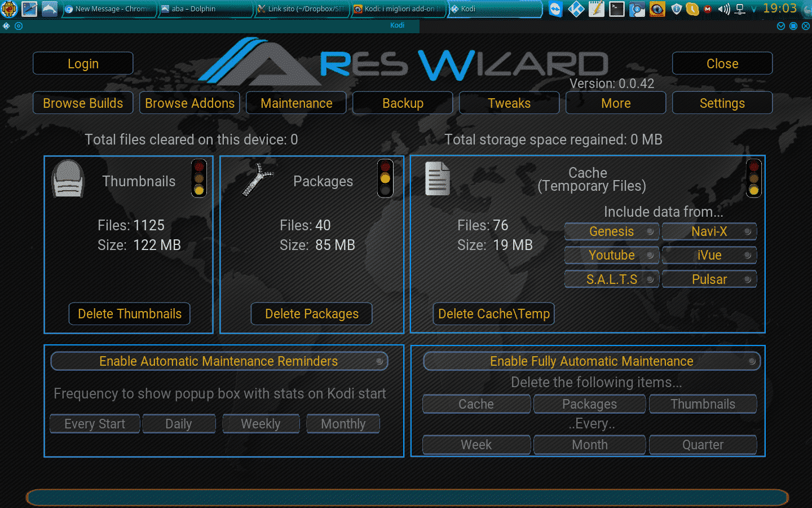The height and width of the screenshot is (508, 812).
Task: Click the bottom progress bar
Action: click(x=407, y=497)
